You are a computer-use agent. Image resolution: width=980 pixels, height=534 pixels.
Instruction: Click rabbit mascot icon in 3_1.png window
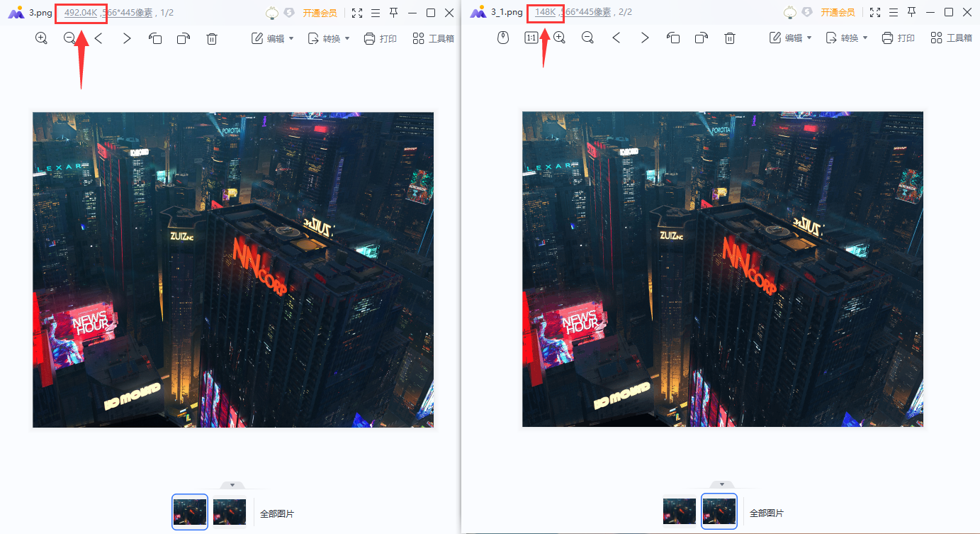pos(790,13)
